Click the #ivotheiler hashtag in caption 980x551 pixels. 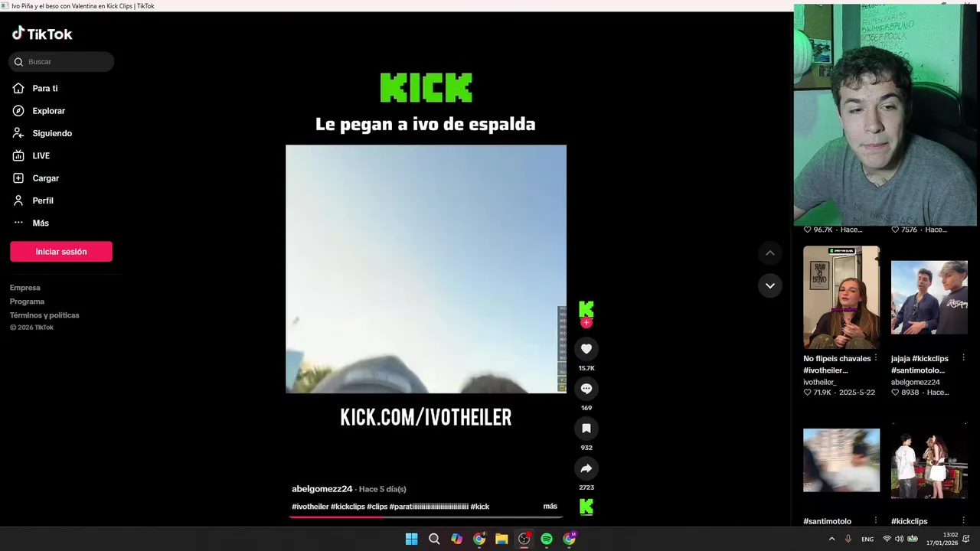pos(310,507)
